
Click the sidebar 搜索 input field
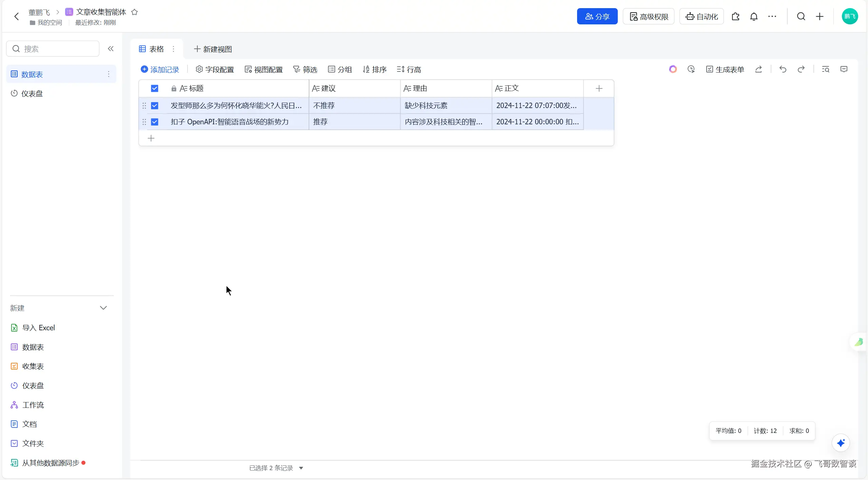pyautogui.click(x=58, y=49)
